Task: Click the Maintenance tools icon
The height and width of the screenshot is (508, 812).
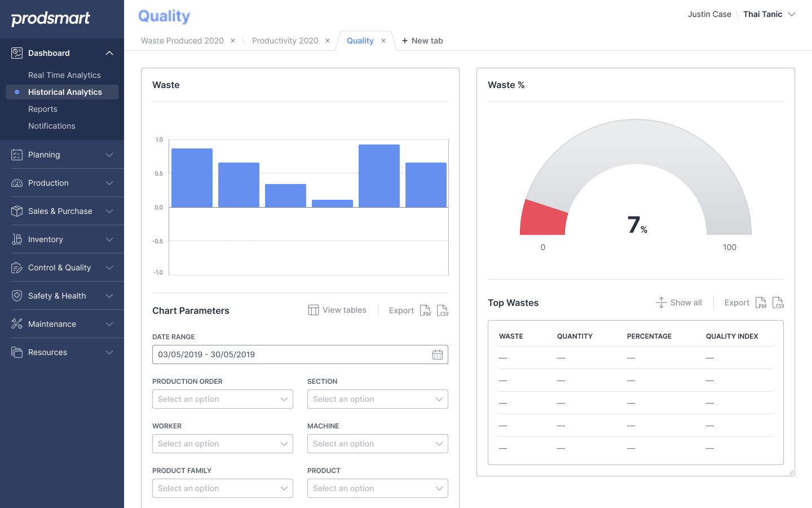Action: [17, 324]
